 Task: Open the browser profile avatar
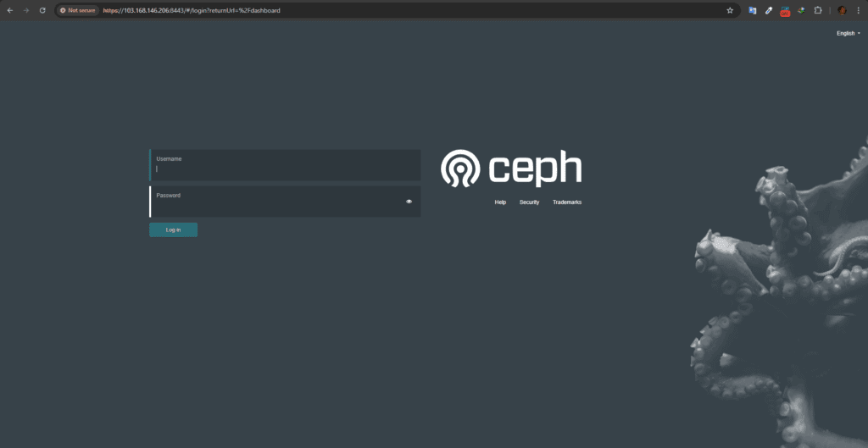[842, 10]
